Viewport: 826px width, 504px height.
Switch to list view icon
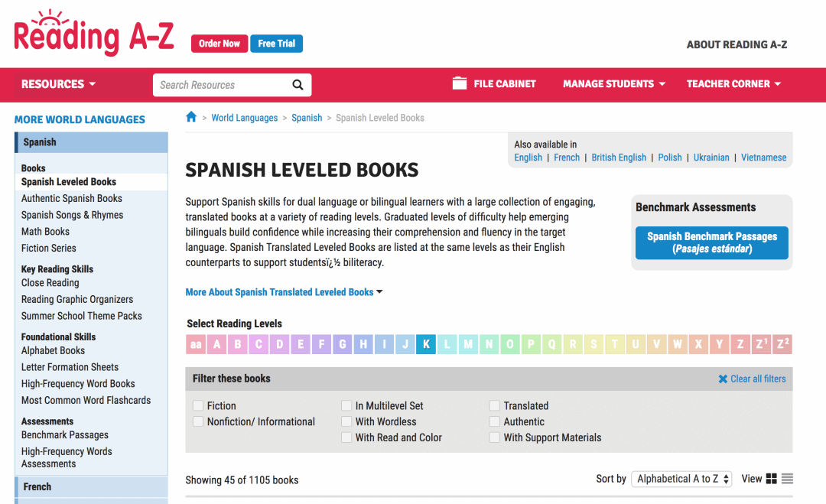(x=787, y=478)
